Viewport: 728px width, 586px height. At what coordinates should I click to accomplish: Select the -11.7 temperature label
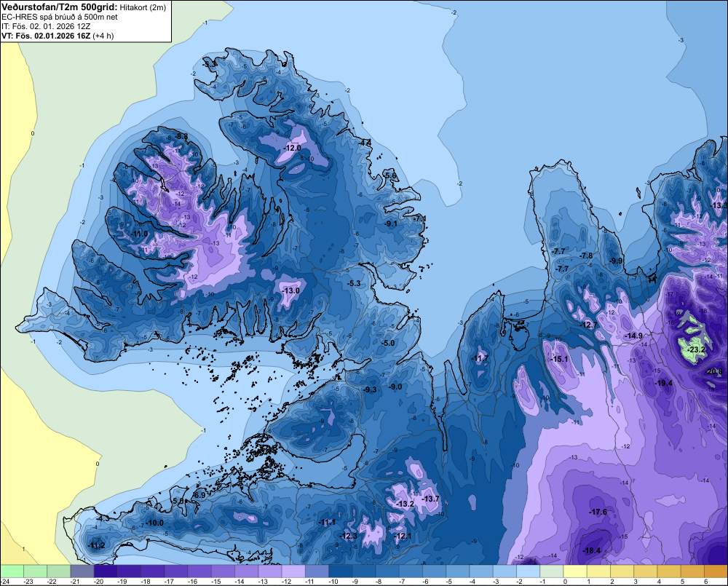click(x=480, y=358)
